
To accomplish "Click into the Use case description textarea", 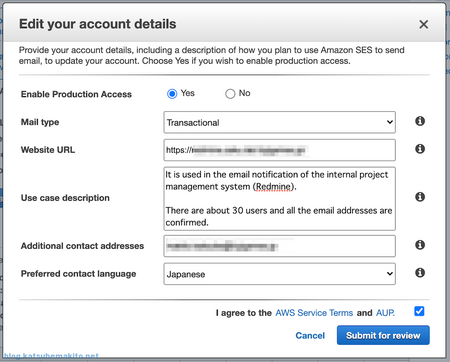I will [x=279, y=199].
